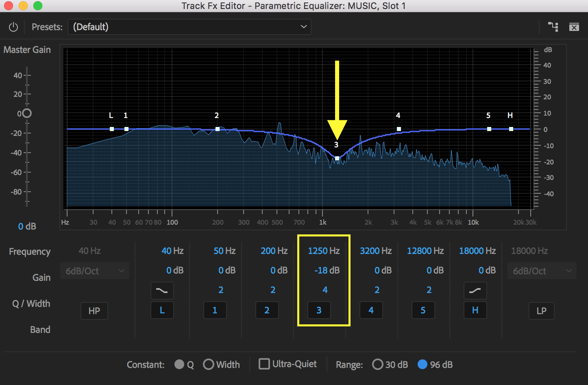Toggle the LP low-pass band
This screenshot has width=588, height=385.
(542, 311)
